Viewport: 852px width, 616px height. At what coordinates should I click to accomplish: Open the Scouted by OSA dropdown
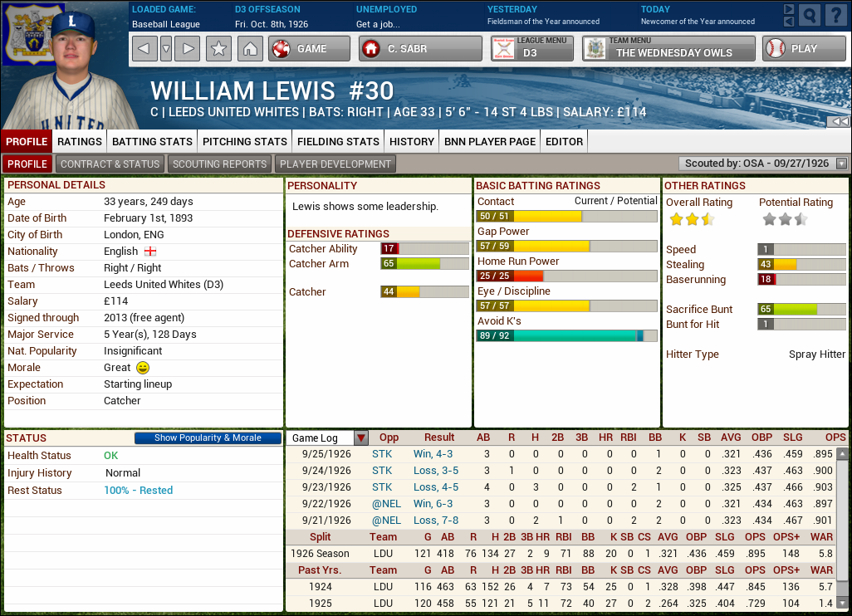(763, 164)
